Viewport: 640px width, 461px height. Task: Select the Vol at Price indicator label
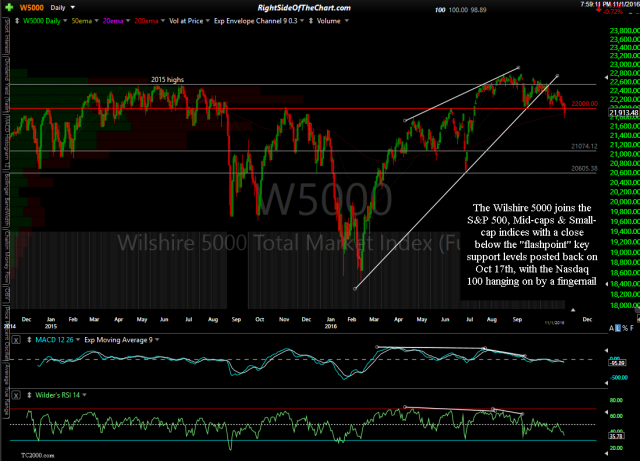(186, 21)
